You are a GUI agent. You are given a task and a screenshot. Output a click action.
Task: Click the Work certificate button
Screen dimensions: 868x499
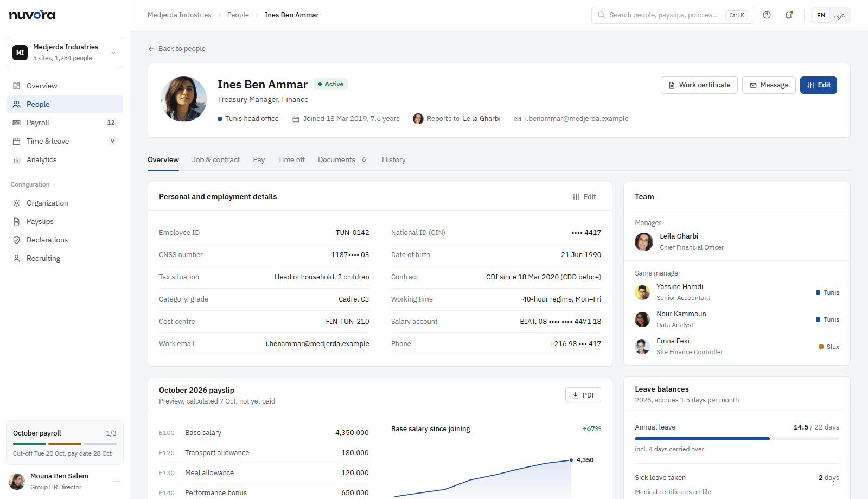coord(699,85)
